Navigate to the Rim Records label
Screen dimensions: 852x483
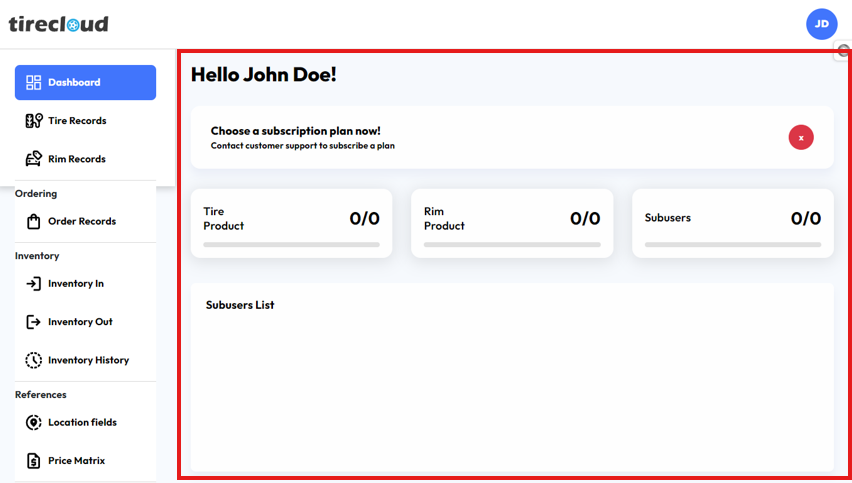point(77,159)
